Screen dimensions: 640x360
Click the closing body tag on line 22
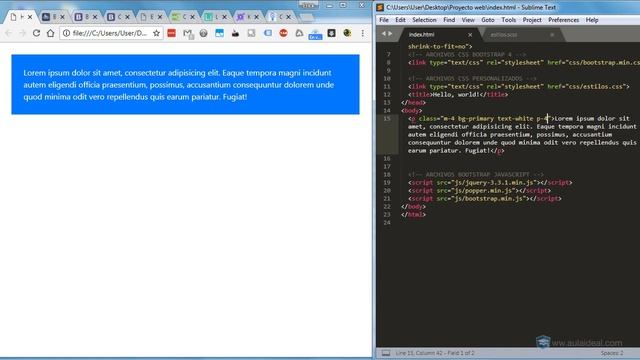click(413, 207)
